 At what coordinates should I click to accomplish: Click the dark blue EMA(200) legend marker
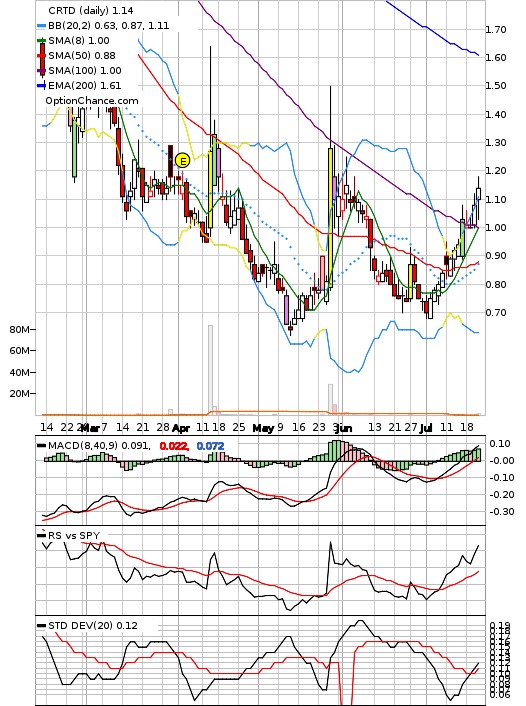[x=42, y=85]
